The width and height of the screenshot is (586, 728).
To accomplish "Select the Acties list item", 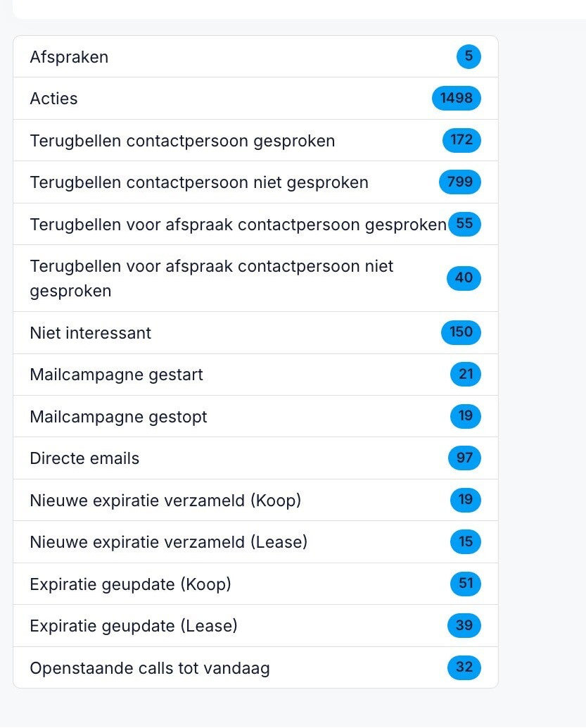I will point(53,99).
